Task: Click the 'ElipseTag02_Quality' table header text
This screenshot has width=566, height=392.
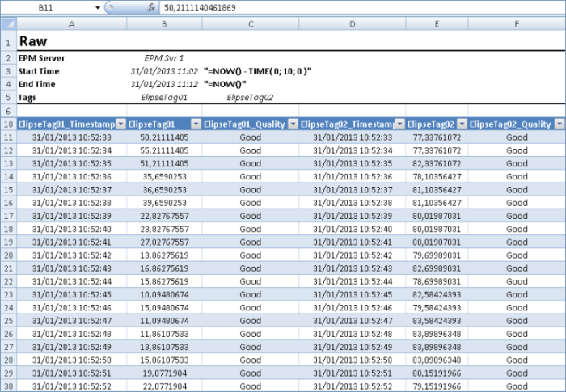Action: click(510, 124)
